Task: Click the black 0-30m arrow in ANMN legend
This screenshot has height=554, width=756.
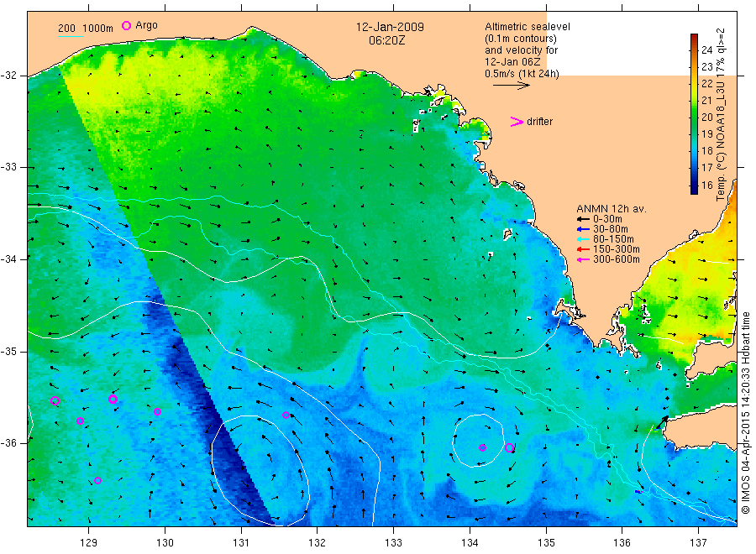Action: tap(583, 219)
